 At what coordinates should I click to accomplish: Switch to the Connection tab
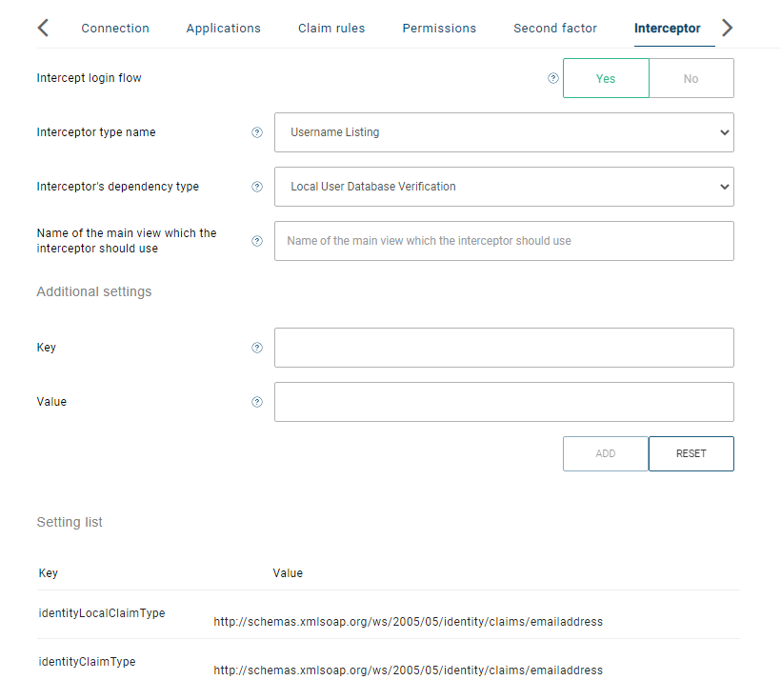point(115,29)
